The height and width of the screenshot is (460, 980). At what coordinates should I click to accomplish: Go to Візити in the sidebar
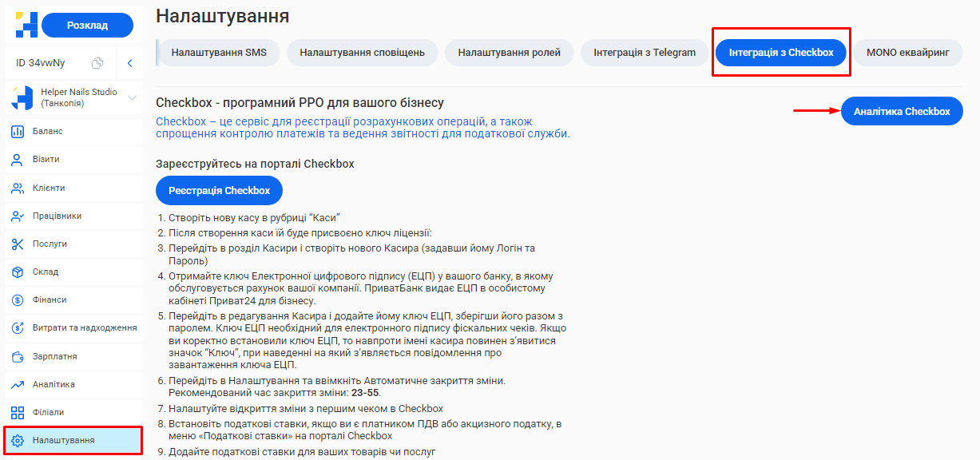point(46,160)
